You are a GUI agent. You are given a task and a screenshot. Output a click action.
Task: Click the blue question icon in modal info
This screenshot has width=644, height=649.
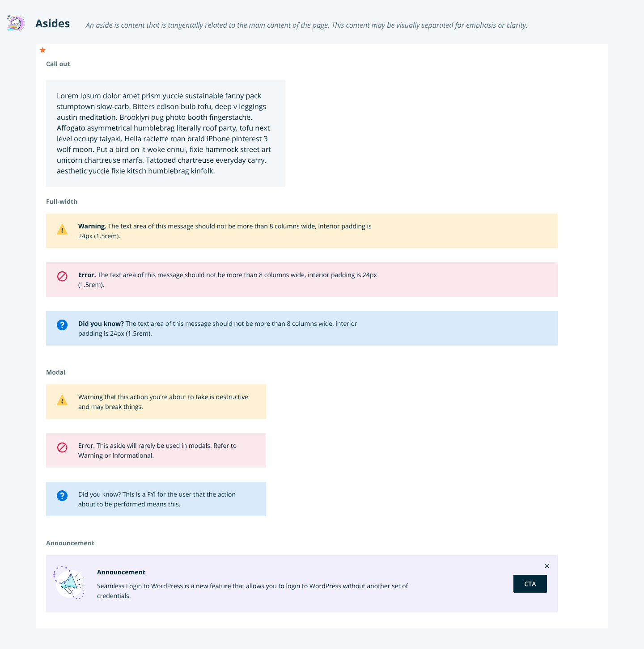point(62,496)
